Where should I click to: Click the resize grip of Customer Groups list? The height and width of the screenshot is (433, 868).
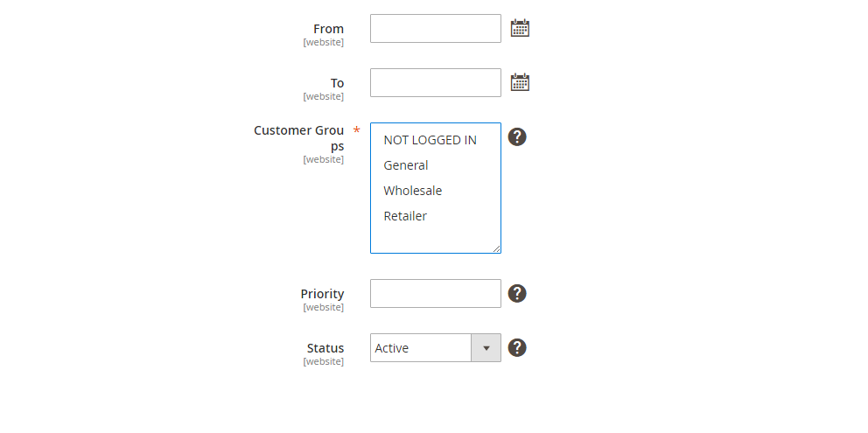496,248
